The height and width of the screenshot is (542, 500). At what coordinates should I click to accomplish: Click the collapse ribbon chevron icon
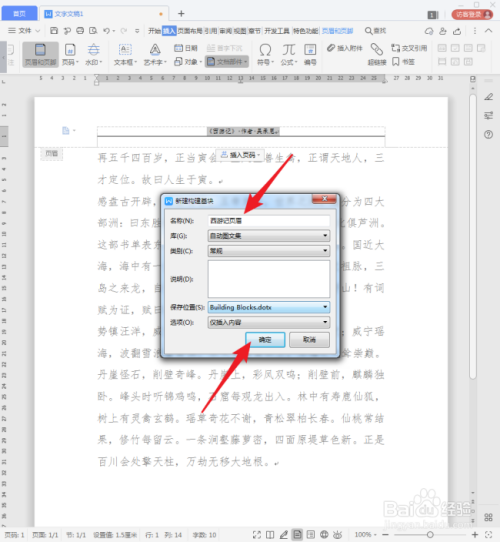click(x=488, y=31)
